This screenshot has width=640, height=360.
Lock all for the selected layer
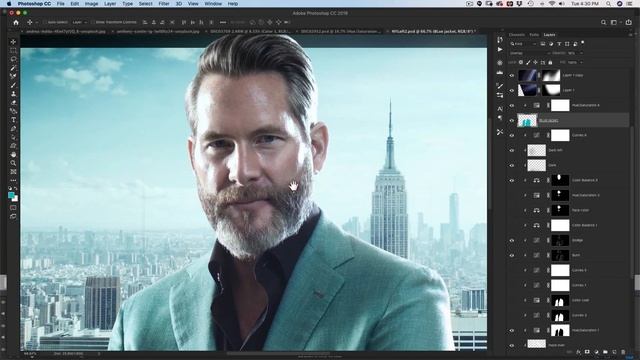click(550, 62)
